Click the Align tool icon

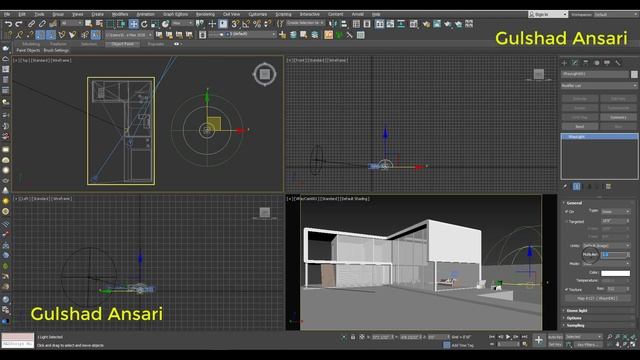344,24
